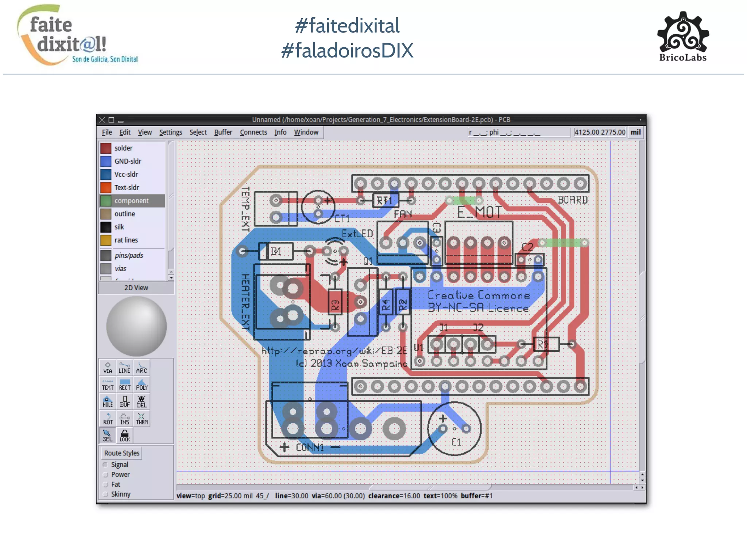This screenshot has height=560, width=747.
Task: Click the LOCK tool icon
Action: pos(124,435)
